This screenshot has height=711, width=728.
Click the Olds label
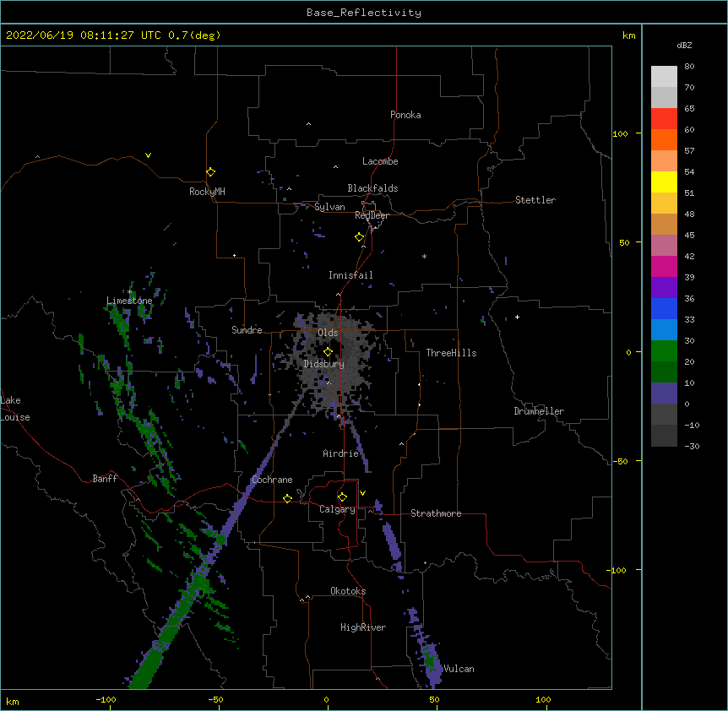[328, 333]
